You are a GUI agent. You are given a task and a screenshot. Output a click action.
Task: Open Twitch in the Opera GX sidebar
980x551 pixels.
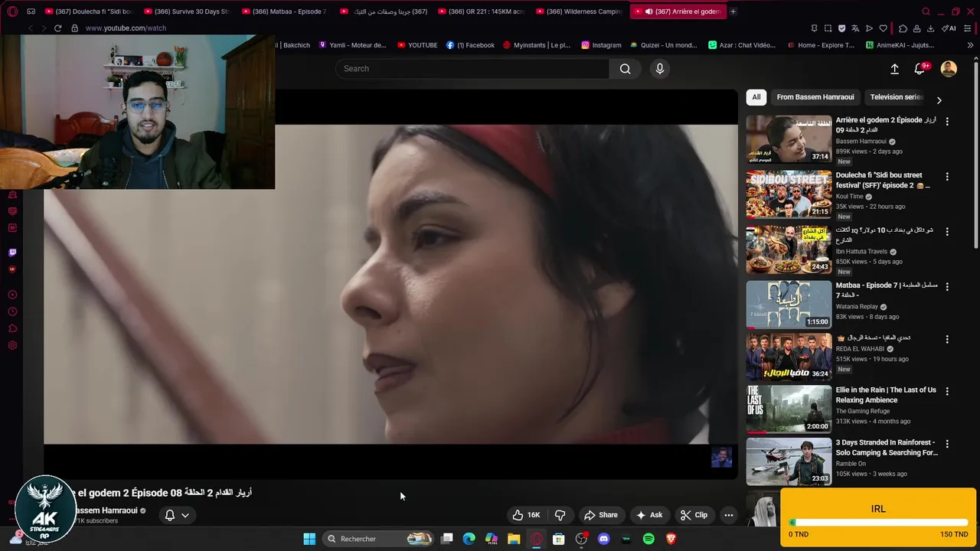12,252
